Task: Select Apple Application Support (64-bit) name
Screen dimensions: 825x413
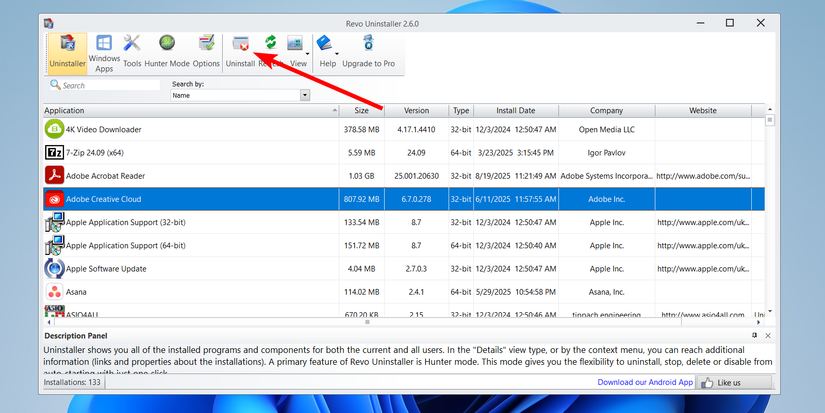Action: click(126, 245)
